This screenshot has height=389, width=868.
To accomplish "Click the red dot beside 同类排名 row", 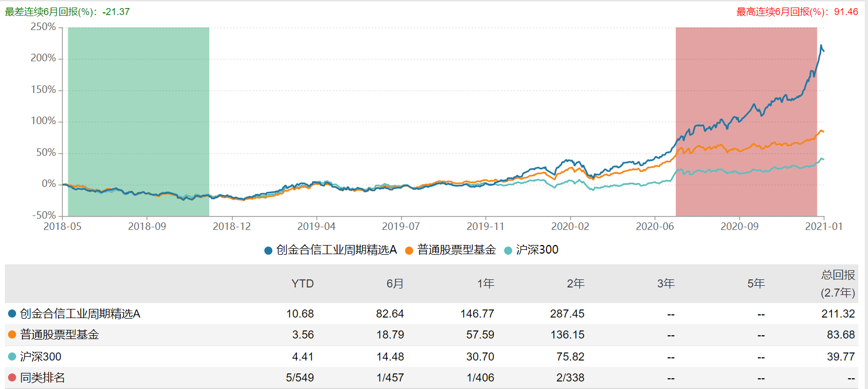I will 12,378.
